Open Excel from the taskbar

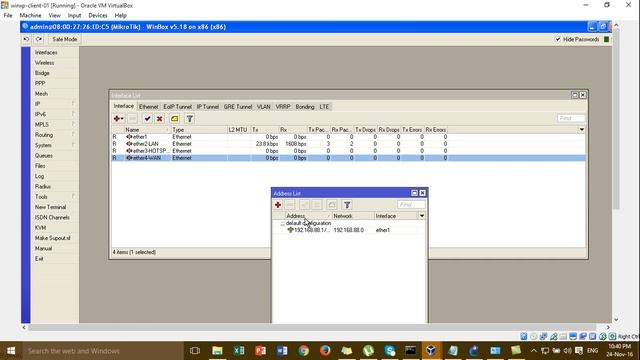(x=239, y=351)
